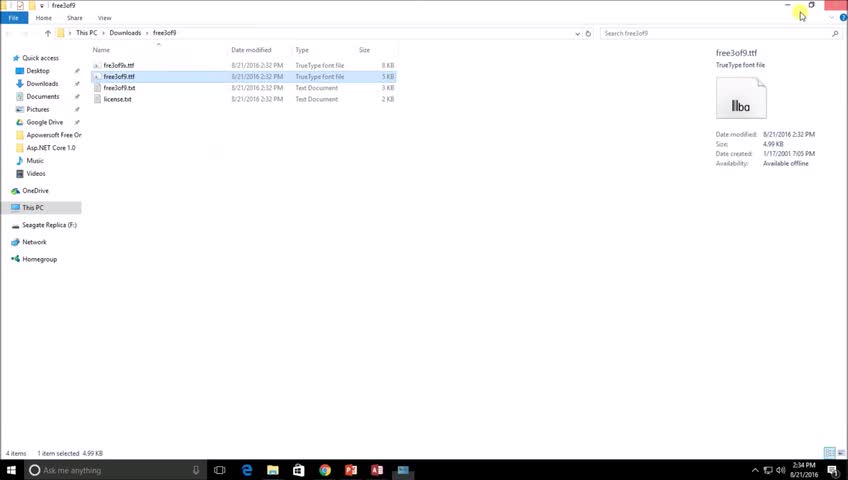
Task: Click Downloads in address breadcrumb
Action: pos(125,33)
